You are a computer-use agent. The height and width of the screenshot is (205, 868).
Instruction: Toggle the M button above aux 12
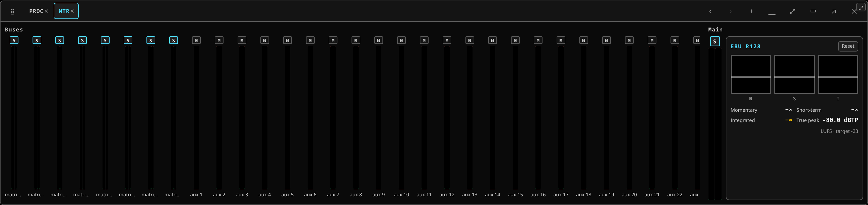447,40
